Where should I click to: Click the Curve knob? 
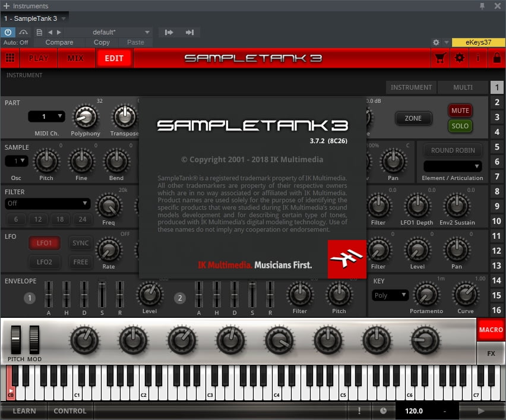(466, 295)
